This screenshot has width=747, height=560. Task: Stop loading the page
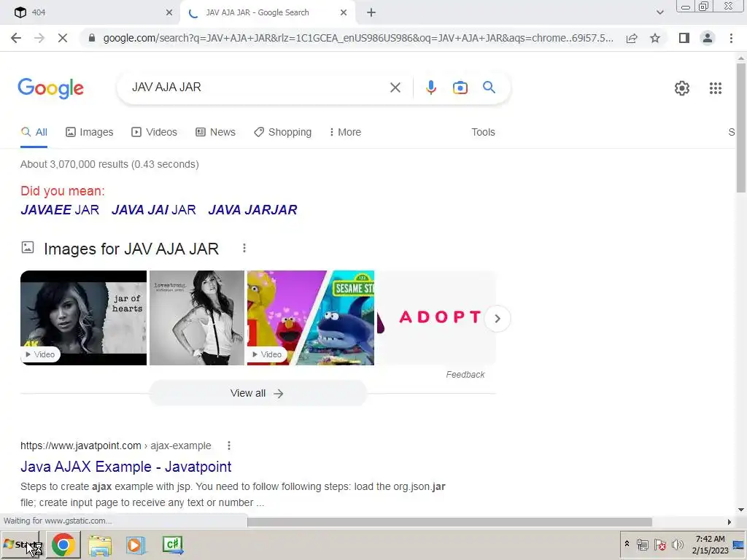point(63,38)
